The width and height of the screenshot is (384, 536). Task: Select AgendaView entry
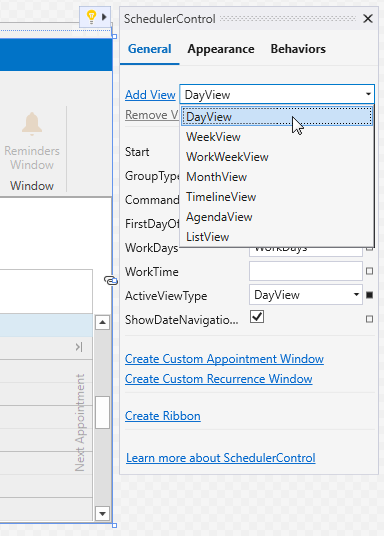tap(277, 217)
